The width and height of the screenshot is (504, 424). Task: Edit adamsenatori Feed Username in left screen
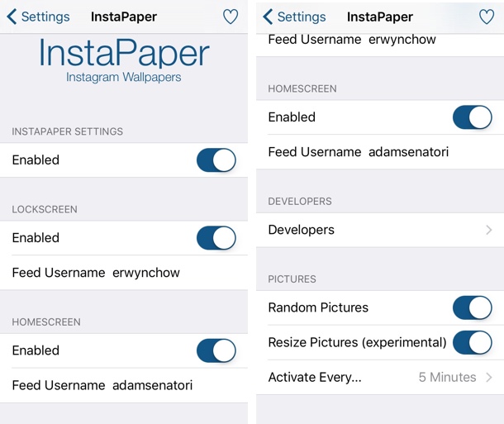pos(124,385)
